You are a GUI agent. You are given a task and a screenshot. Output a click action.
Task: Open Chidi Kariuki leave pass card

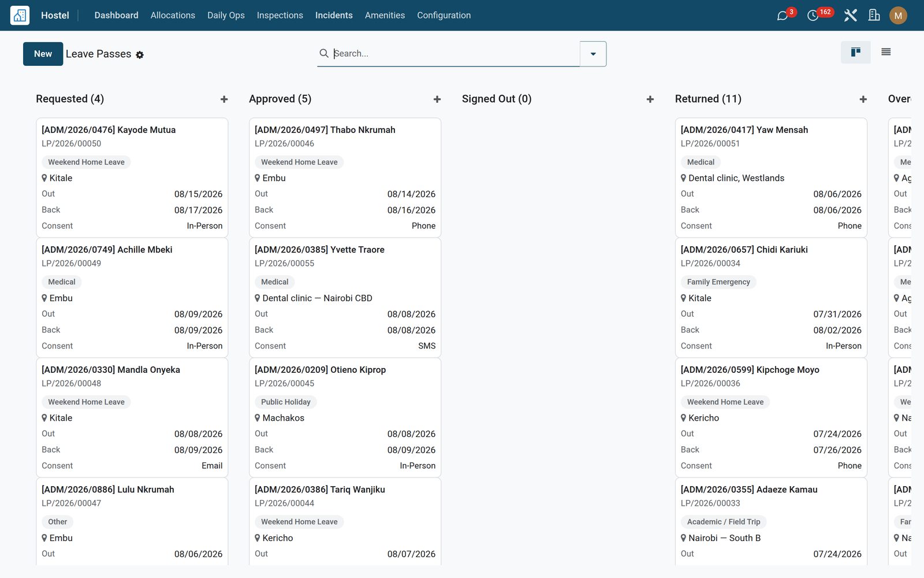pyautogui.click(x=771, y=298)
